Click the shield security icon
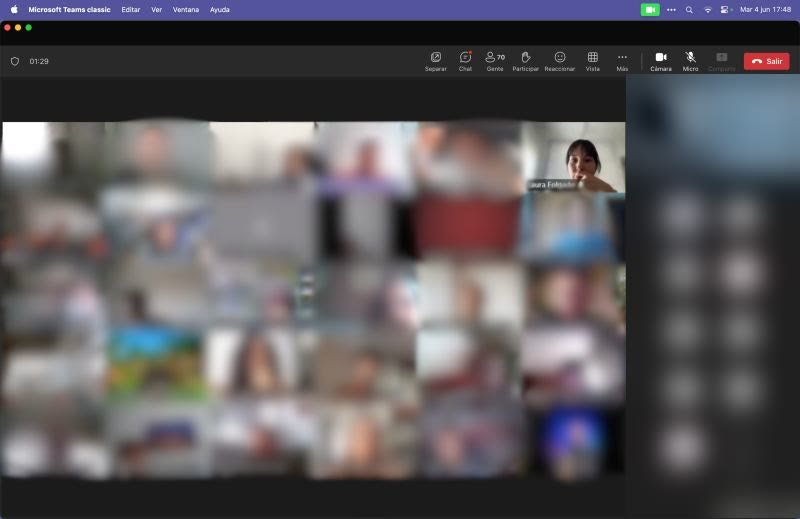Image resolution: width=800 pixels, height=519 pixels. click(x=15, y=61)
